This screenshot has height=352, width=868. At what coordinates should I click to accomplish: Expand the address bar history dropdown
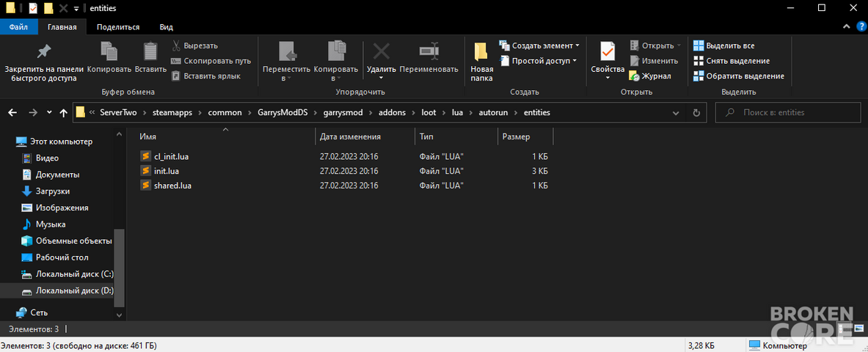click(676, 112)
